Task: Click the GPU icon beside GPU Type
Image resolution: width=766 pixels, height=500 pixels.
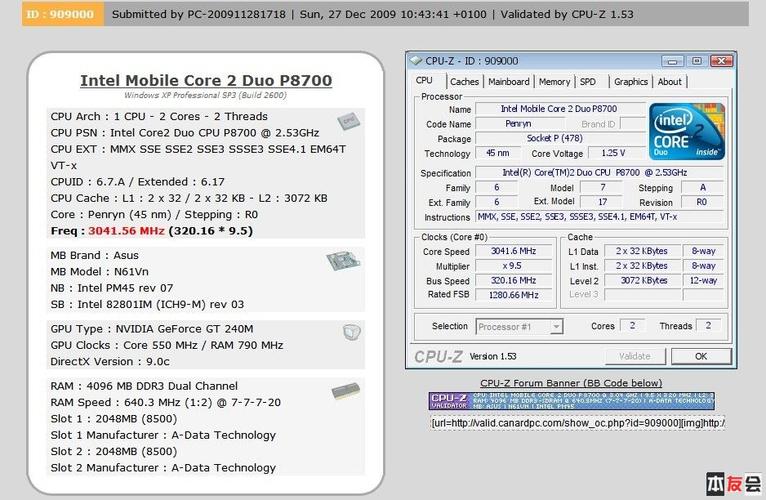Action: pos(351,332)
